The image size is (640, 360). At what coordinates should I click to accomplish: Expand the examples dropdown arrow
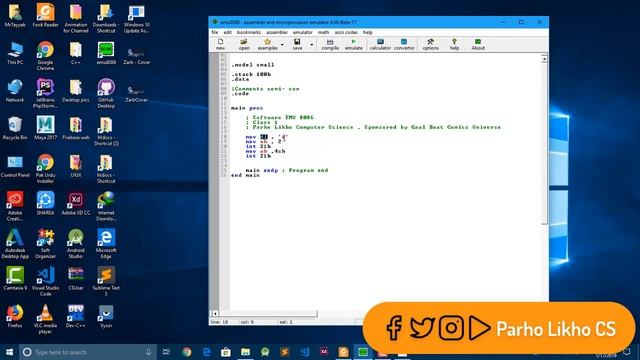pos(282,44)
